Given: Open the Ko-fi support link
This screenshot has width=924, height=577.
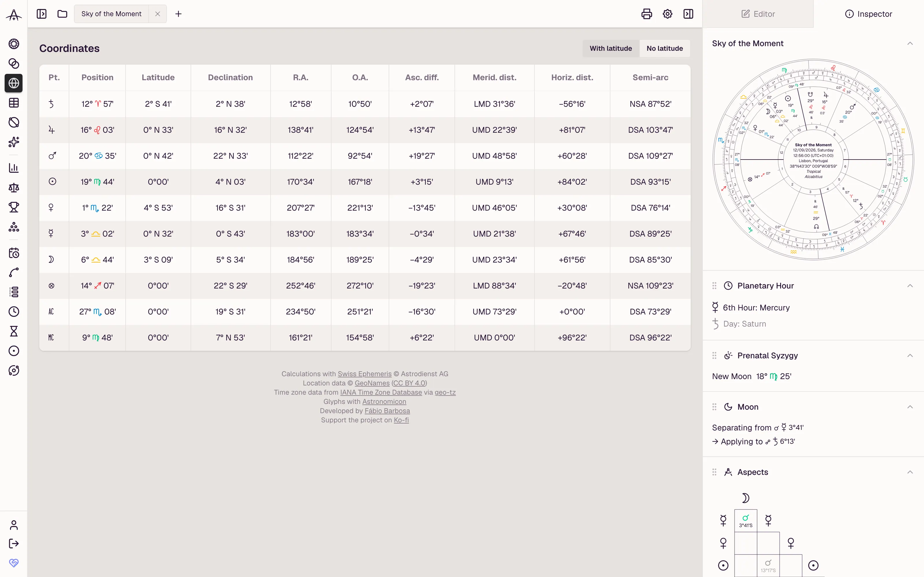Looking at the screenshot, I should coord(401,420).
